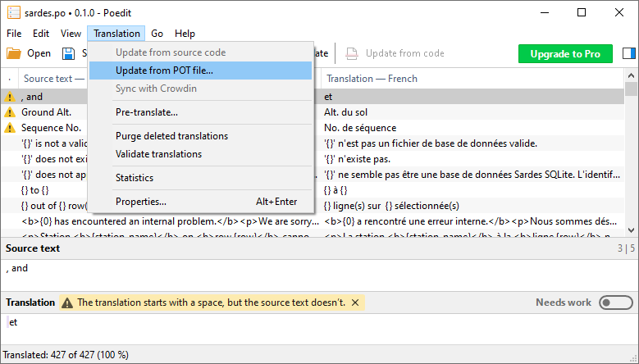Select row 'No. de séquence'
This screenshot has height=364, width=639.
(x=360, y=128)
